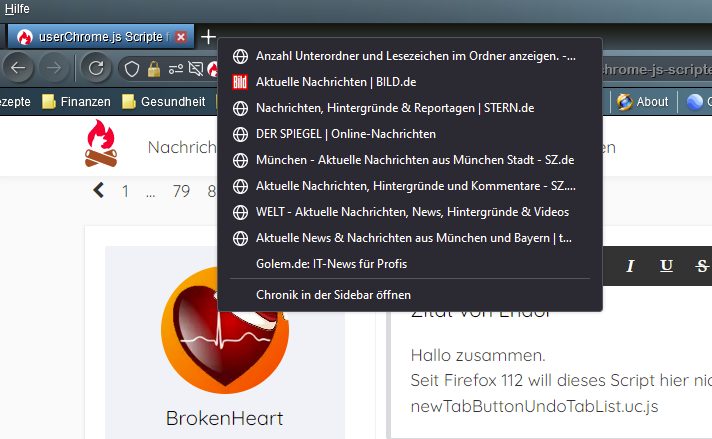Image resolution: width=712 pixels, height=439 pixels.
Task: Select the userChrome.js Scripte tab
Action: [x=101, y=37]
